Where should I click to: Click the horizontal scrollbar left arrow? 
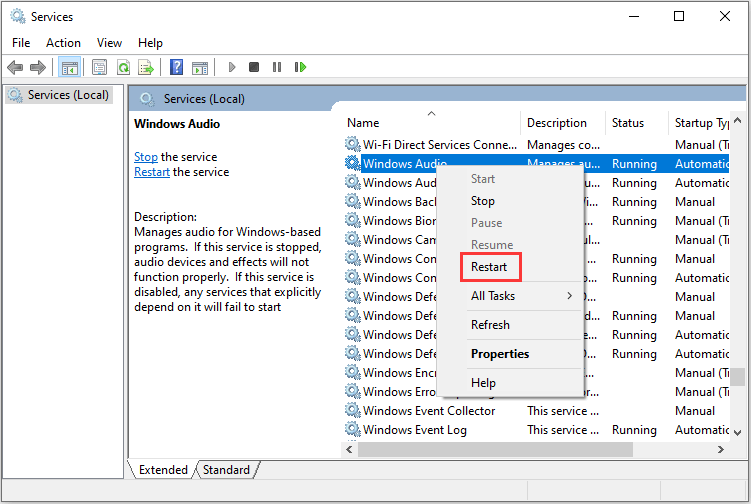(349, 449)
